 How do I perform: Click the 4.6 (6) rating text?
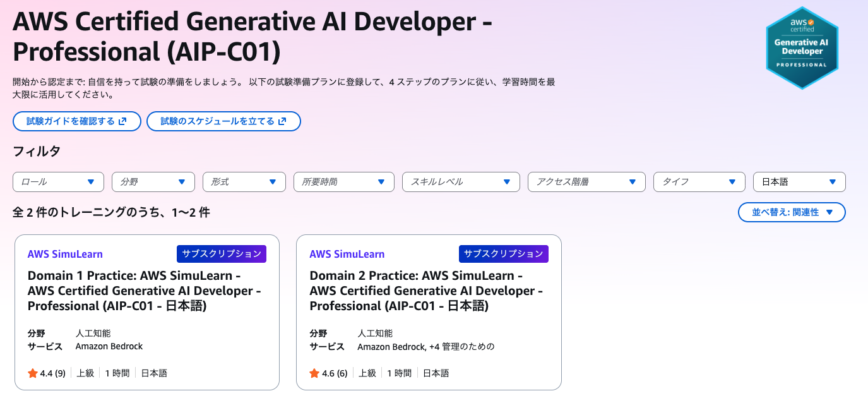(335, 373)
